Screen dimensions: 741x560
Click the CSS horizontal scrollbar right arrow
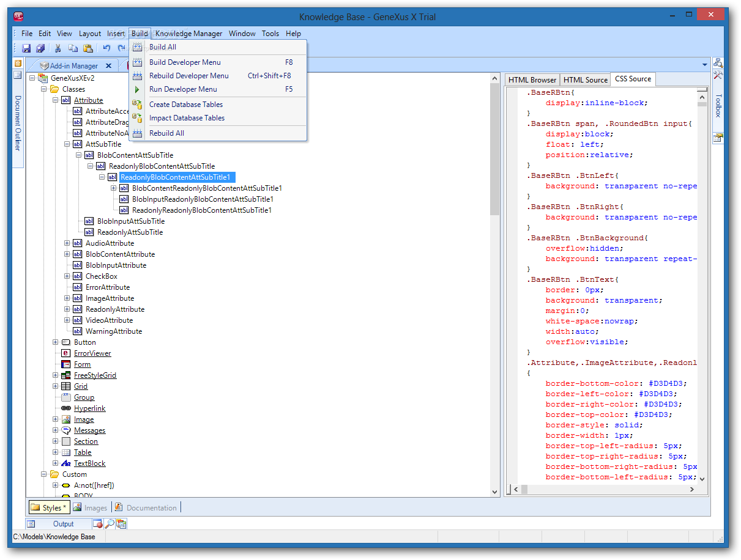(692, 490)
